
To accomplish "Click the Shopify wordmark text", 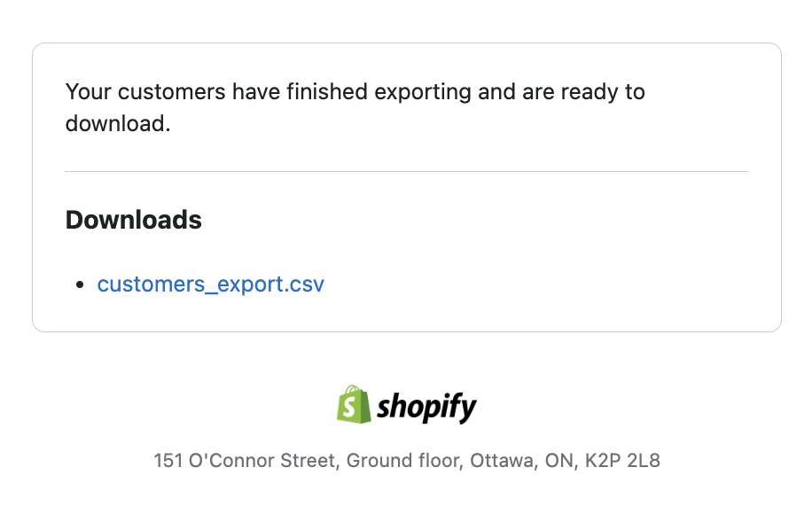I will point(426,407).
